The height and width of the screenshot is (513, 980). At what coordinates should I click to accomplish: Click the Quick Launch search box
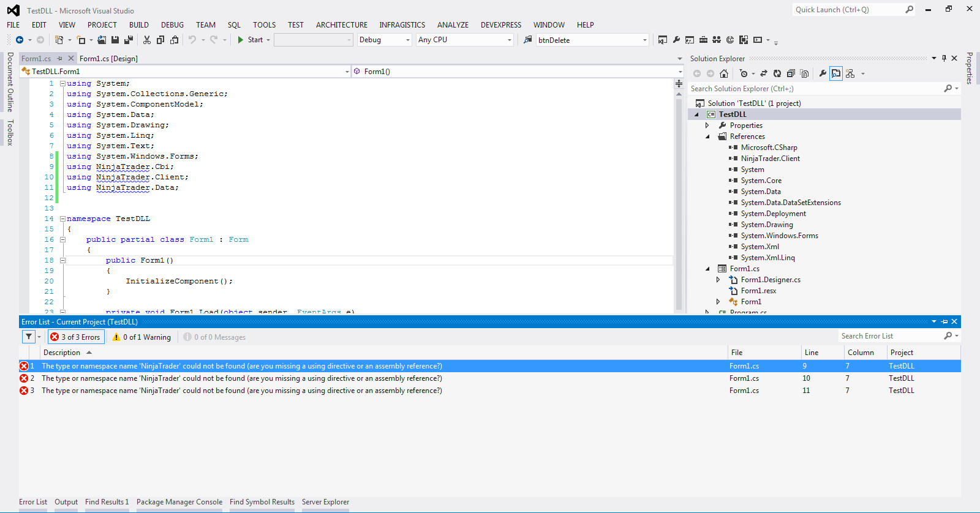click(853, 10)
